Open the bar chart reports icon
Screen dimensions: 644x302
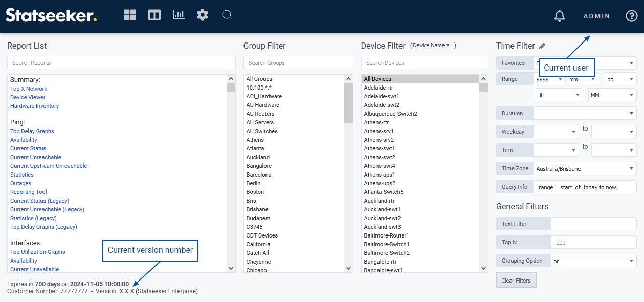[x=179, y=15]
